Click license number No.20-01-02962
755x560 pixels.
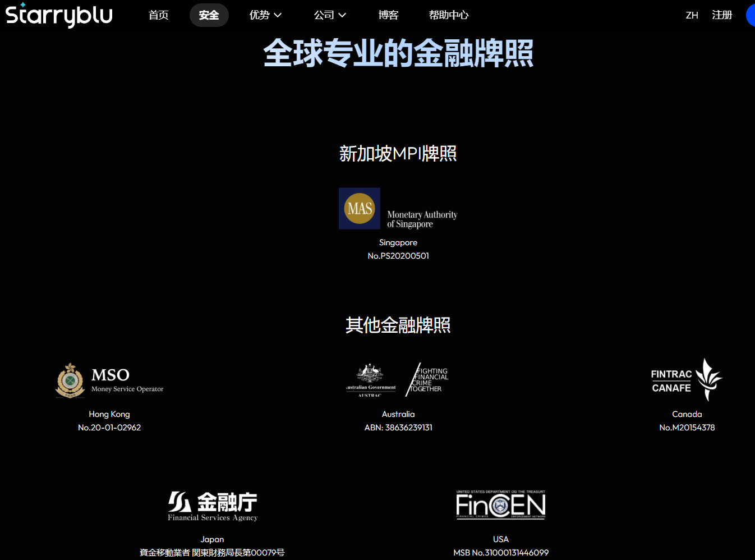(x=109, y=428)
